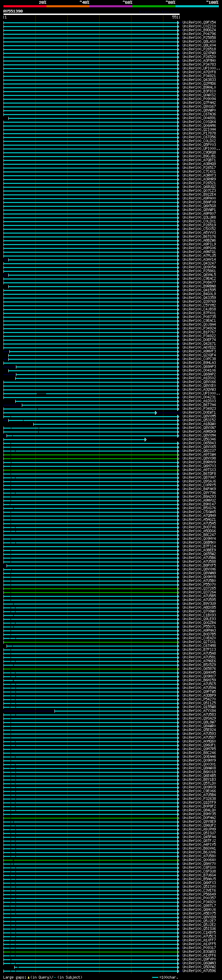Select label UniRef100_P26520
Viewport: 222px width, 980px height.
point(199,57)
